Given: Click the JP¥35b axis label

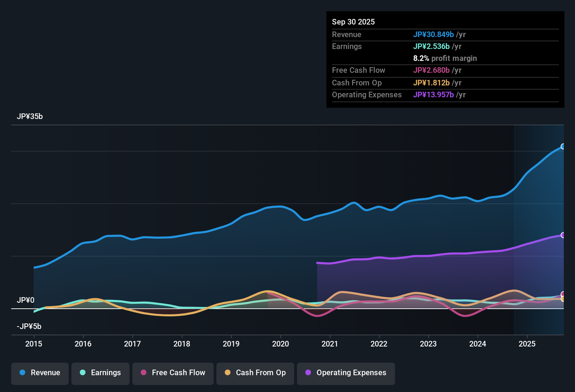Looking at the screenshot, I should 30,117.
